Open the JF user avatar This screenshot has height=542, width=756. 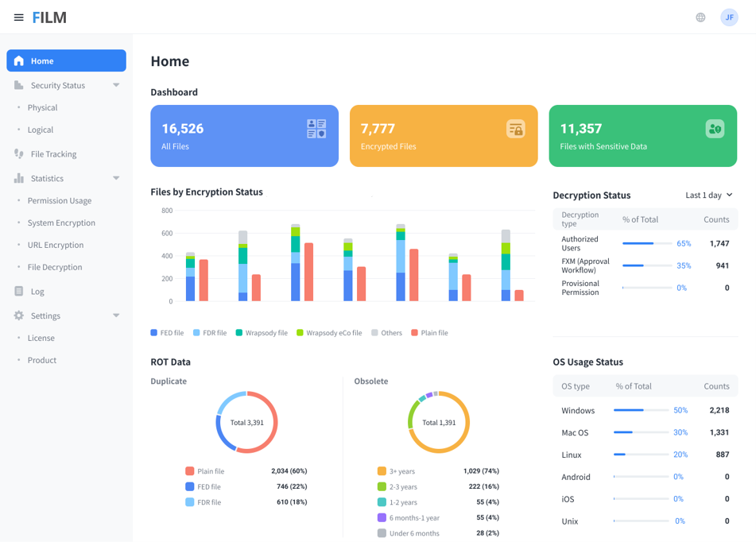click(x=729, y=17)
